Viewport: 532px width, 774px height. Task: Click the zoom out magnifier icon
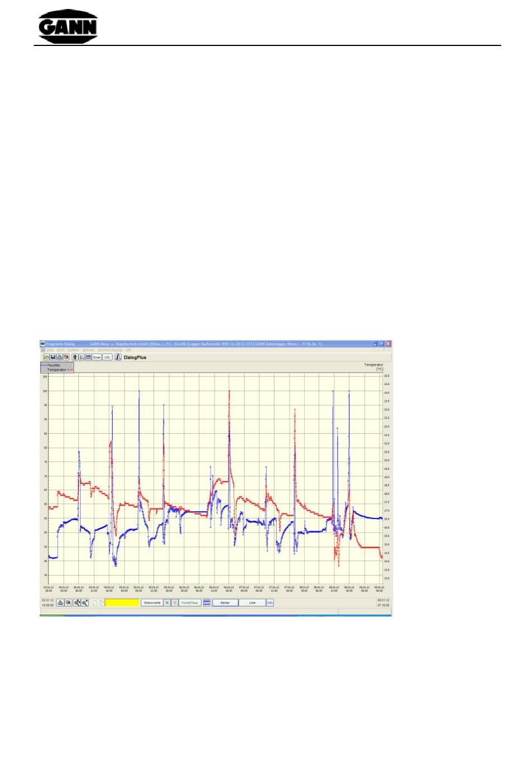coord(85,602)
